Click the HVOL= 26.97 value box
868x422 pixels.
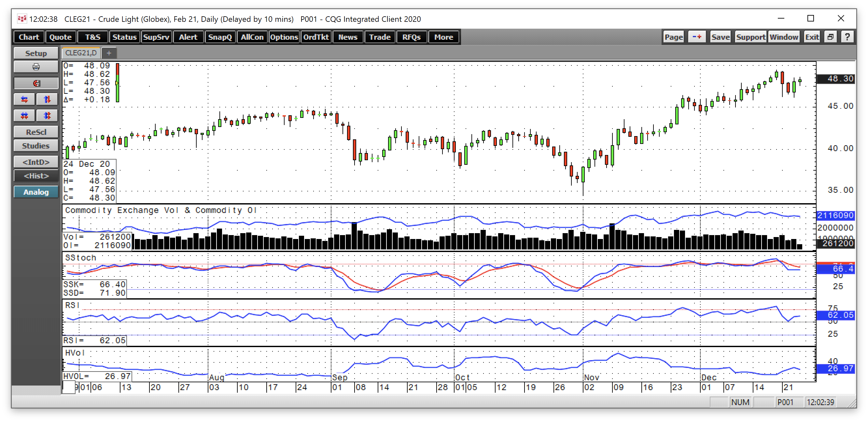pos(97,376)
